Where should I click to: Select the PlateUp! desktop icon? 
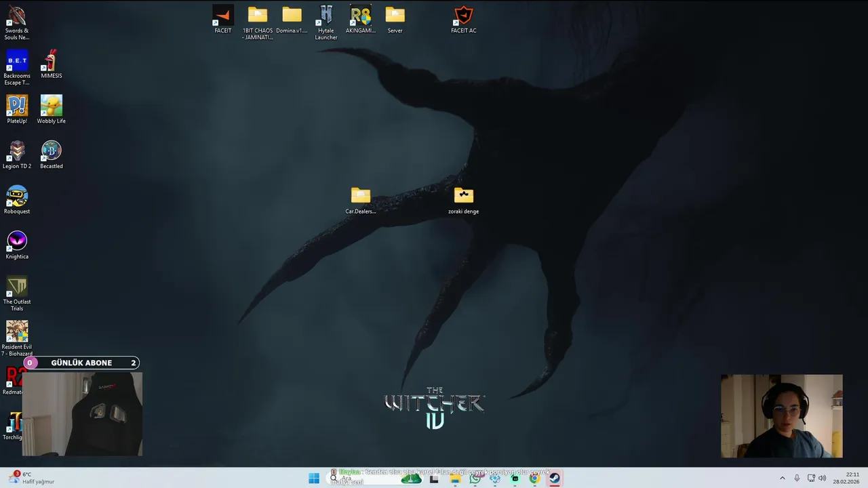click(x=17, y=110)
